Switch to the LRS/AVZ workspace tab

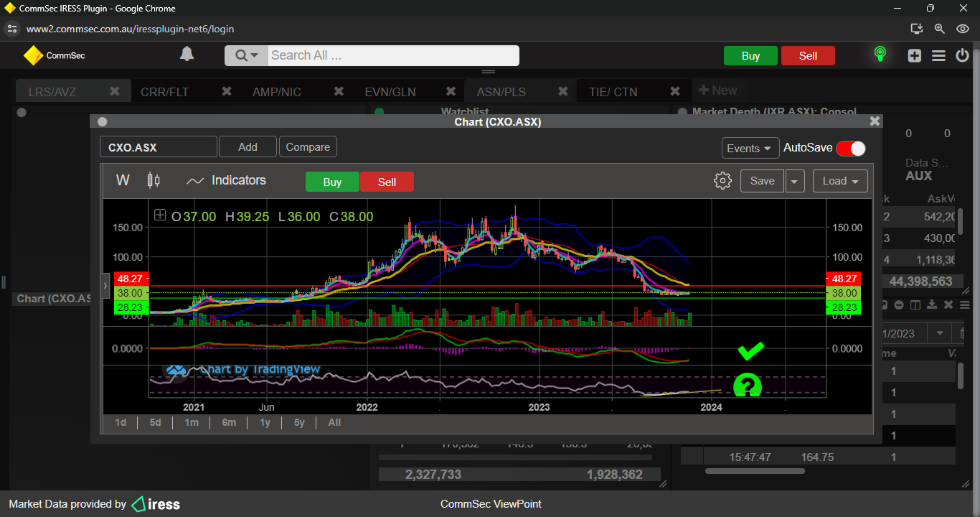pyautogui.click(x=52, y=92)
